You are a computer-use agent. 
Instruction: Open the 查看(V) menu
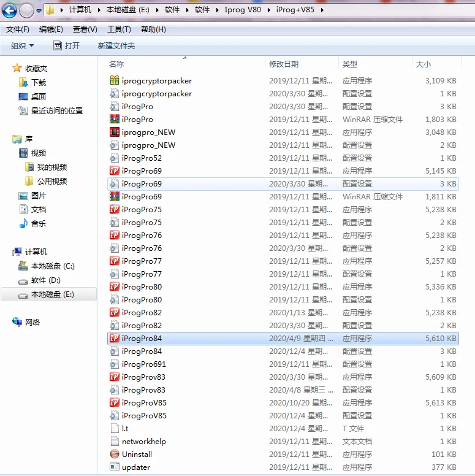coord(85,29)
